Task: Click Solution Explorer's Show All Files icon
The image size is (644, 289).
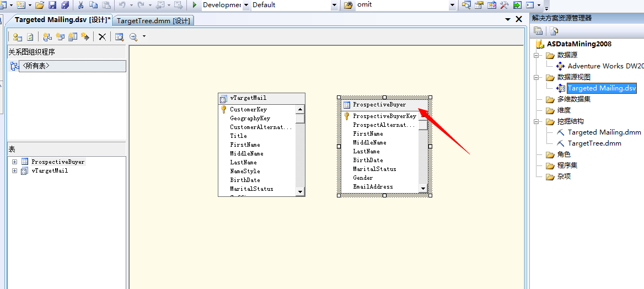Action: (554, 31)
